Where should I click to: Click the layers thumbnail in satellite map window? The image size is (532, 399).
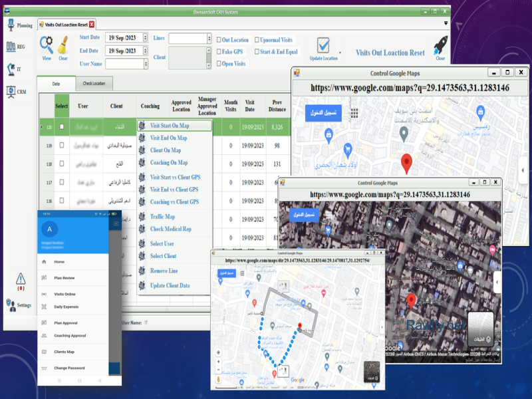click(x=481, y=329)
